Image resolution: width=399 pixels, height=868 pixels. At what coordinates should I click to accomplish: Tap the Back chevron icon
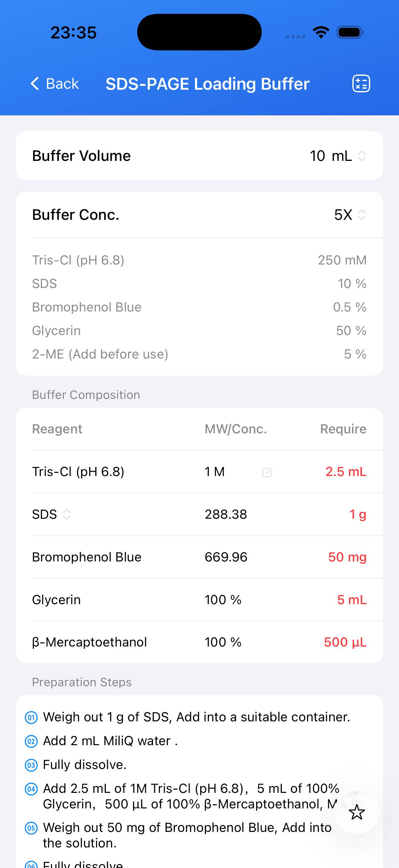[x=35, y=83]
